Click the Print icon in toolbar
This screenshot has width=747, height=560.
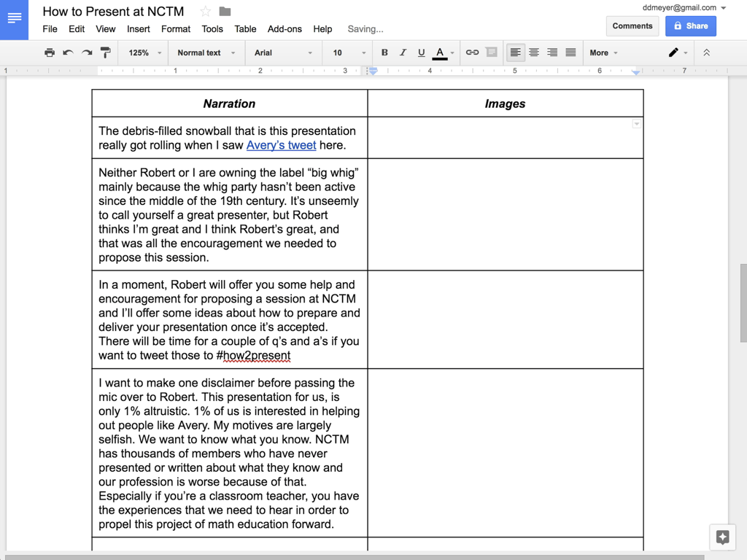[50, 52]
